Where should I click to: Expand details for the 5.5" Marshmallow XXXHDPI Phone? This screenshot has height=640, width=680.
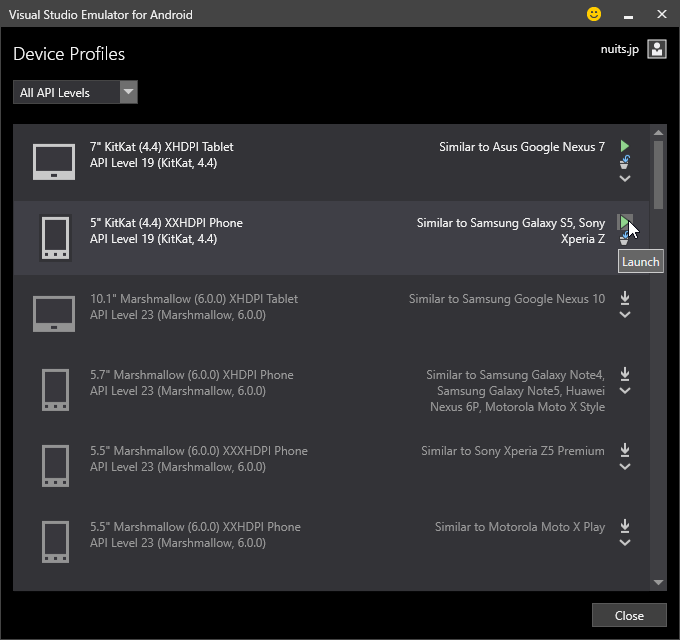tap(624, 467)
